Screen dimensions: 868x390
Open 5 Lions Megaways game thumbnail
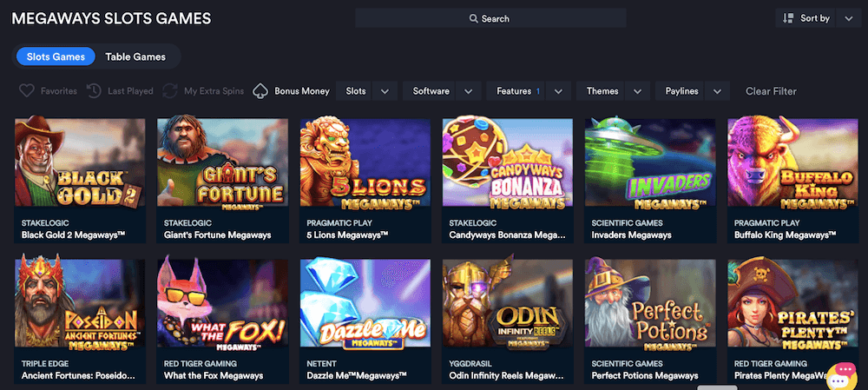coord(365,162)
